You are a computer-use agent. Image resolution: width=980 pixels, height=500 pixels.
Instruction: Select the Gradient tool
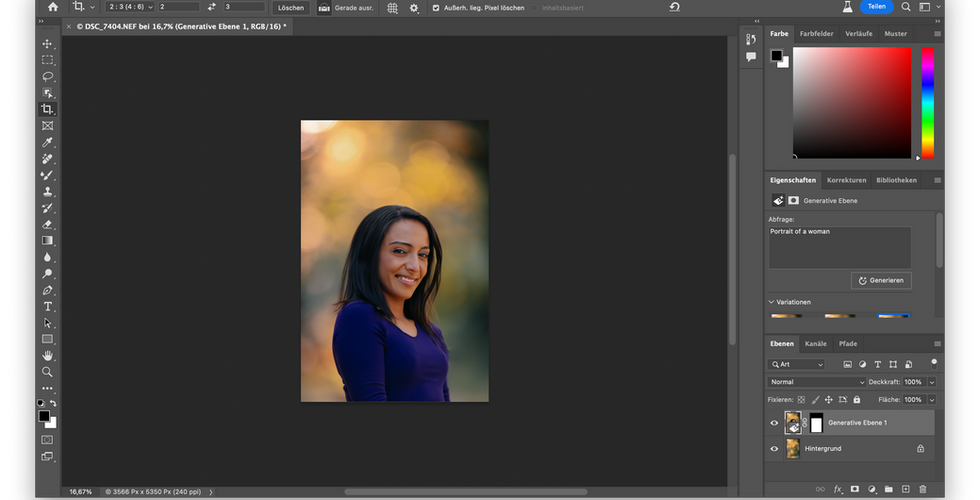coord(47,241)
